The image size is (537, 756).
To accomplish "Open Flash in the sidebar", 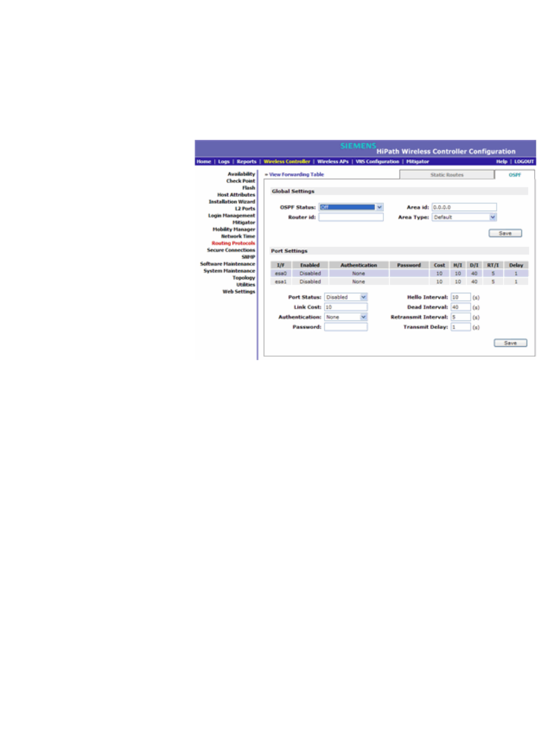I will tap(249, 188).
